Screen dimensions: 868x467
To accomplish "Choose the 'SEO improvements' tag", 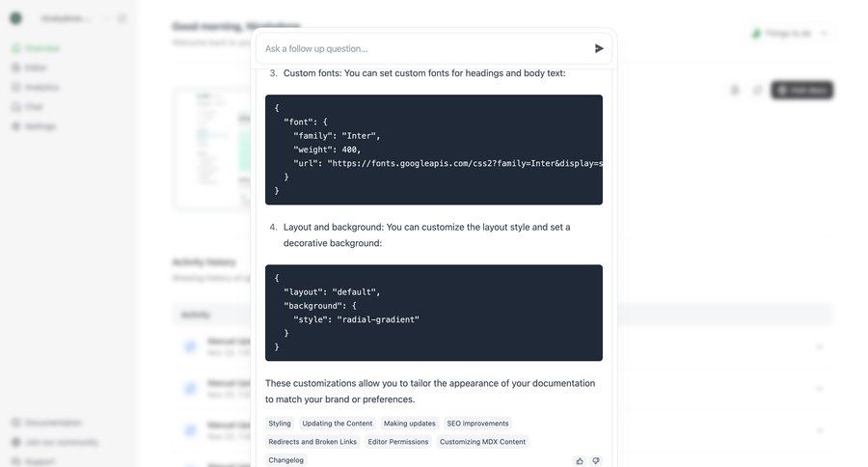I will click(477, 424).
